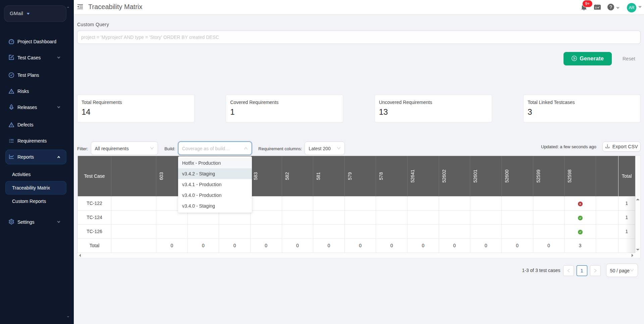
Task: Click the Coverage as of build dropdown
Action: pyautogui.click(x=215, y=149)
